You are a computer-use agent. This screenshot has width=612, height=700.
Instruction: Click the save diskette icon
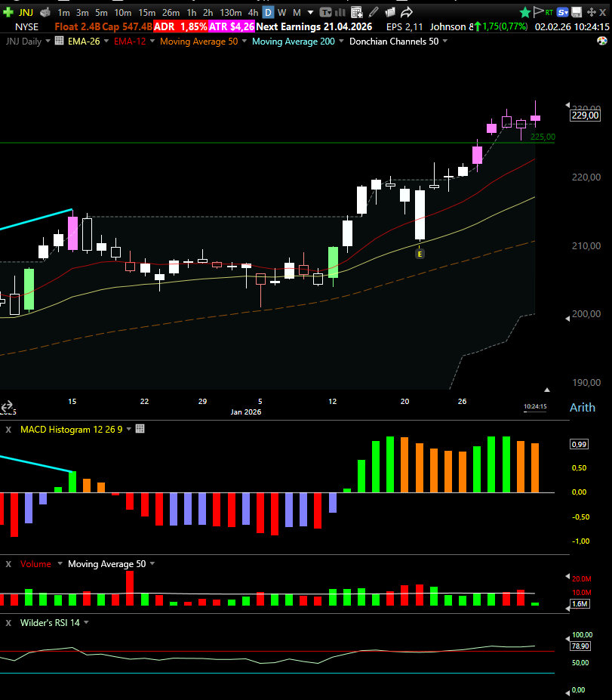(577, 13)
